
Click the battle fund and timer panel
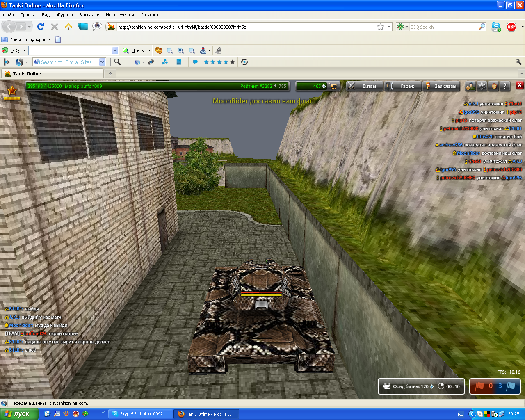[421, 386]
